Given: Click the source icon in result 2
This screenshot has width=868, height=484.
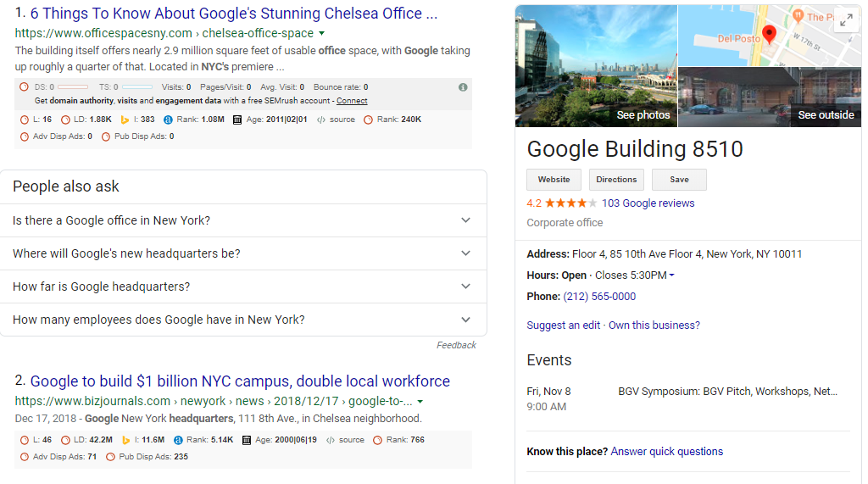Looking at the screenshot, I should (x=331, y=440).
